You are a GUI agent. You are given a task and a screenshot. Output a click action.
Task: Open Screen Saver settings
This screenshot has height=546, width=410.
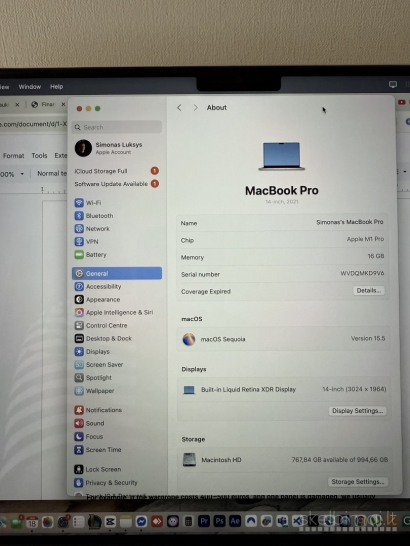[99, 365]
